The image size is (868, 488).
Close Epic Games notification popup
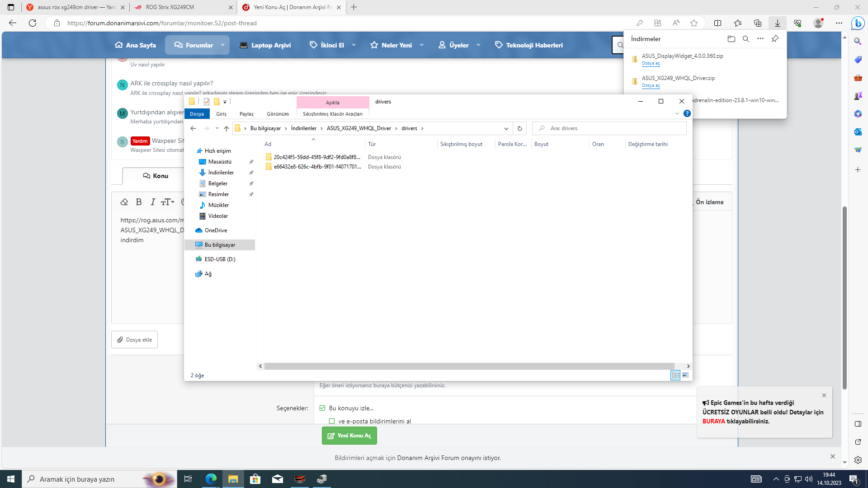[824, 395]
